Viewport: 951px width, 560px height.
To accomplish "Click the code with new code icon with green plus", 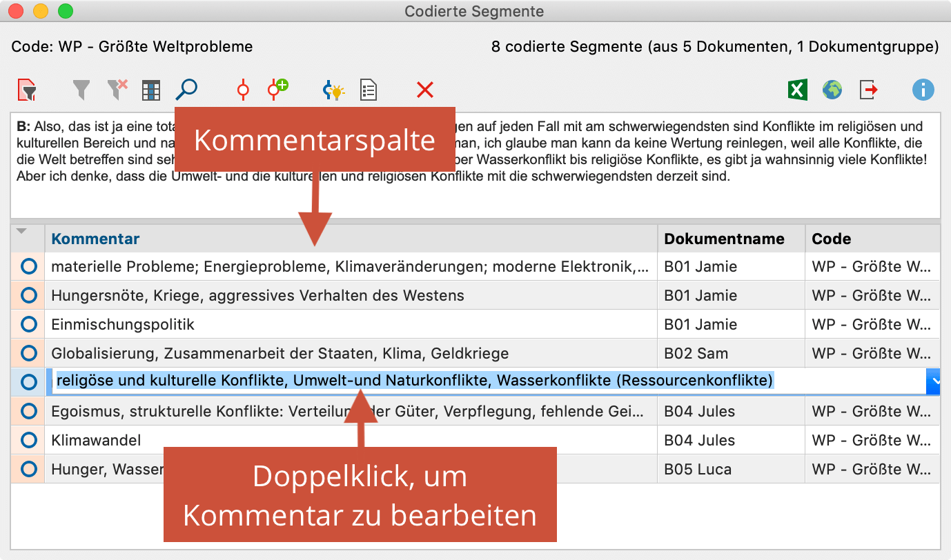I will 277,89.
